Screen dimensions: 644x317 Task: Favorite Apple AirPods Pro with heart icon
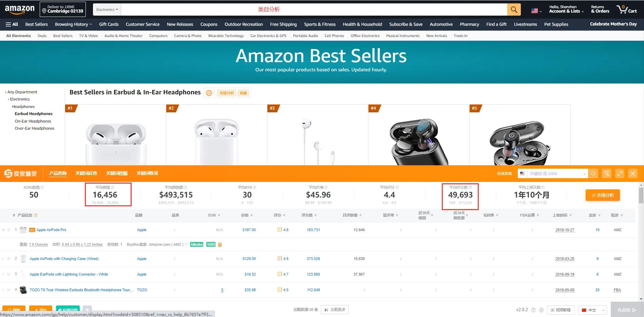pos(9,230)
